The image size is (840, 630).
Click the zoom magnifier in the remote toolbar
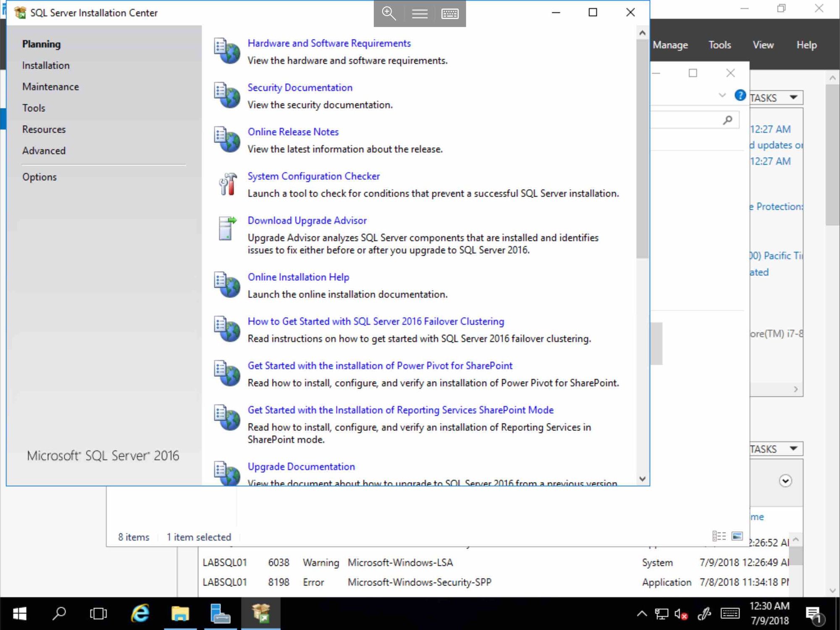pos(389,13)
